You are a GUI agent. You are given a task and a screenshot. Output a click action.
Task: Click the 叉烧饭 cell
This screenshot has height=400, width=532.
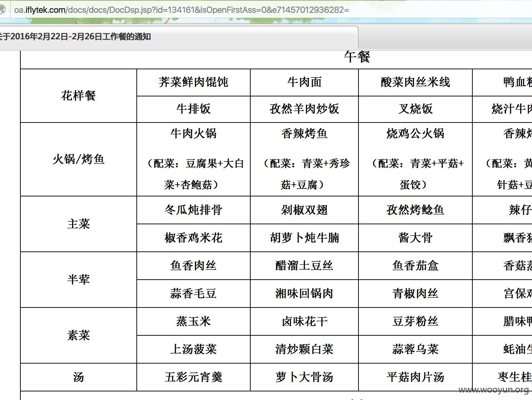point(416,109)
